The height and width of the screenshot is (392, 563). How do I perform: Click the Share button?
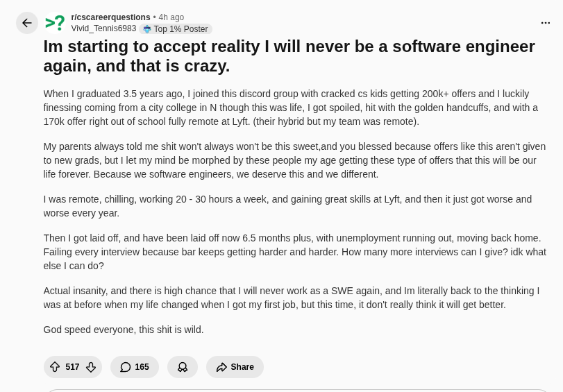(x=235, y=367)
